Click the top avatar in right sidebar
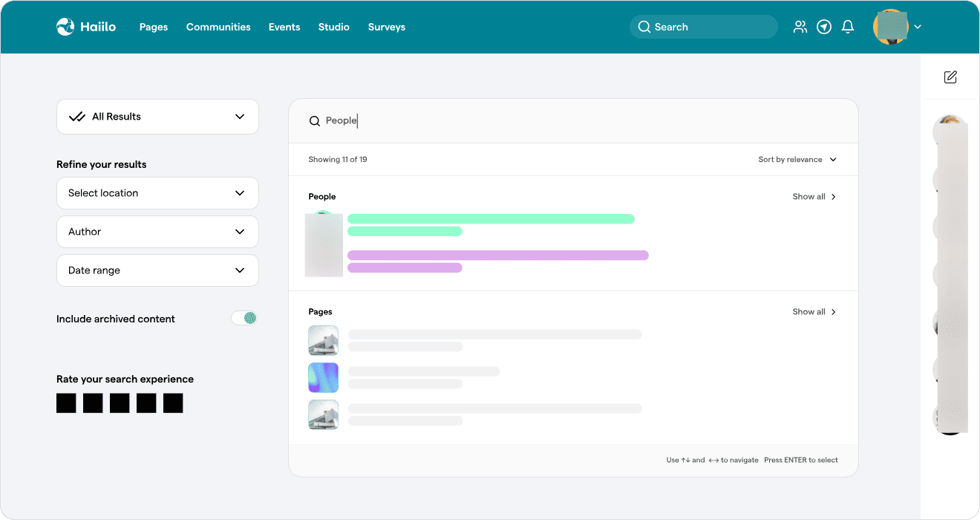This screenshot has height=520, width=980. point(950,131)
